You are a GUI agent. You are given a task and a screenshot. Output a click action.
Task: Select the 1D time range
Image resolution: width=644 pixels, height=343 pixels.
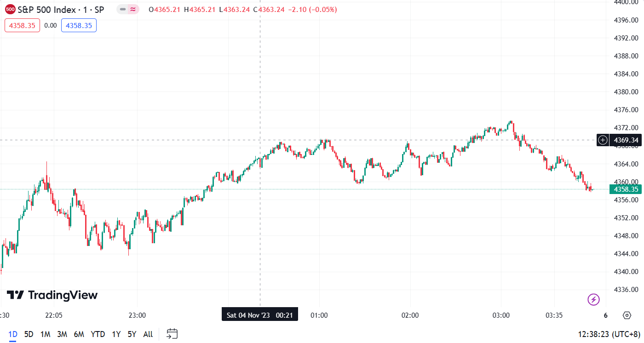point(13,334)
